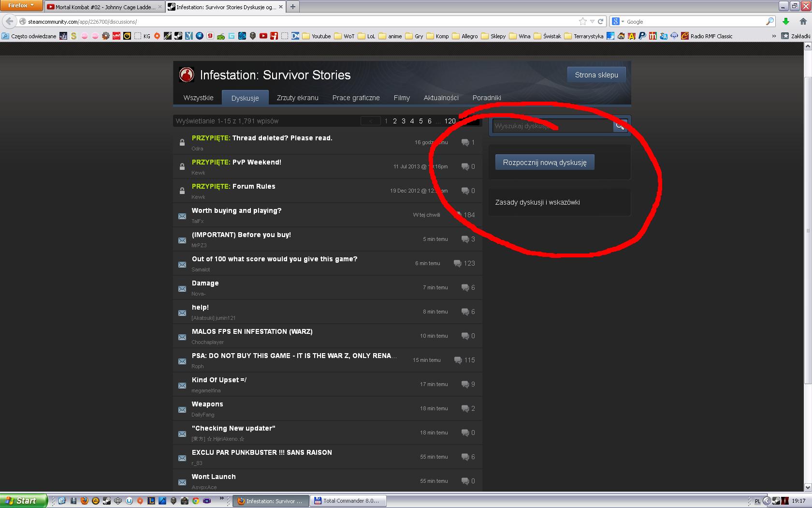The width and height of the screenshot is (812, 508).
Task: Expand the WoT bookmarks folder
Action: click(x=345, y=36)
